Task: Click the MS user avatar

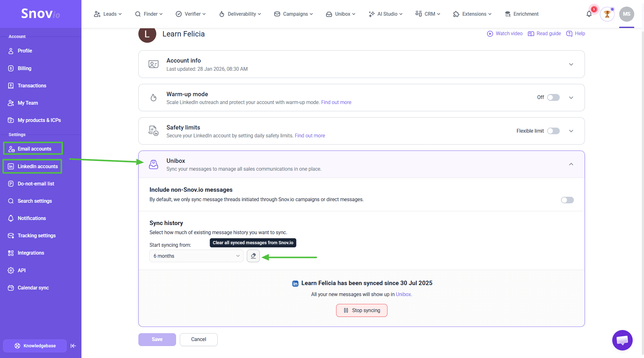Action: (x=626, y=14)
